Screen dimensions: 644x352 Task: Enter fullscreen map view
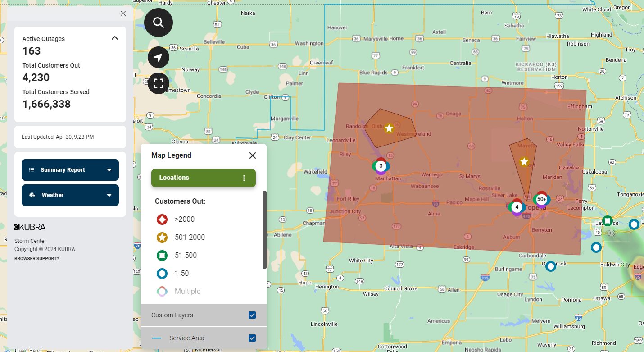pos(159,83)
